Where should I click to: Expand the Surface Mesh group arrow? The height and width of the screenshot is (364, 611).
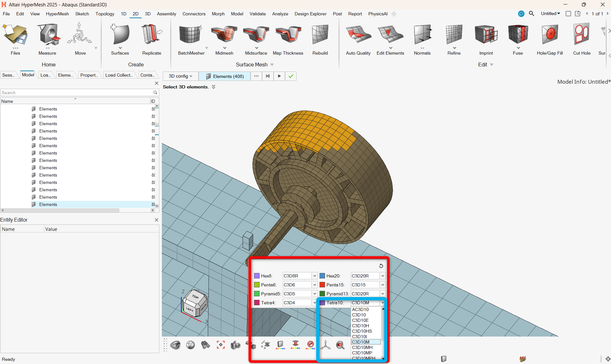(272, 65)
